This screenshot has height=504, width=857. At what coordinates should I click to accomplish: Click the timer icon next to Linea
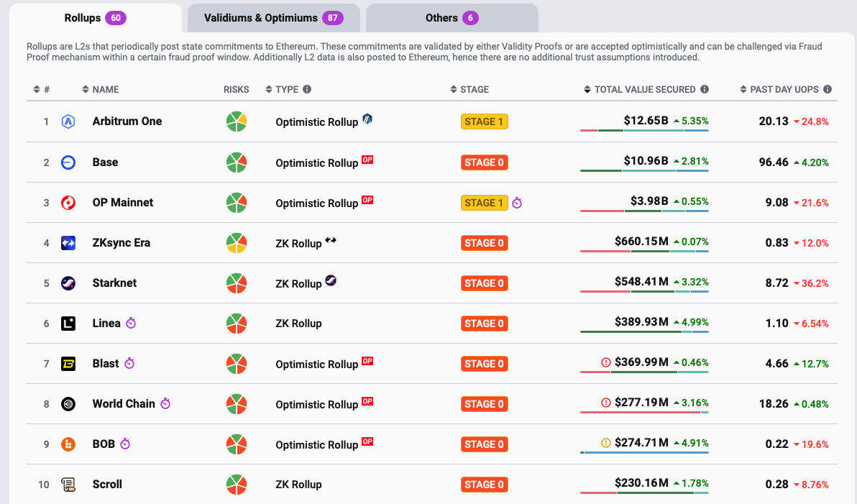point(131,323)
